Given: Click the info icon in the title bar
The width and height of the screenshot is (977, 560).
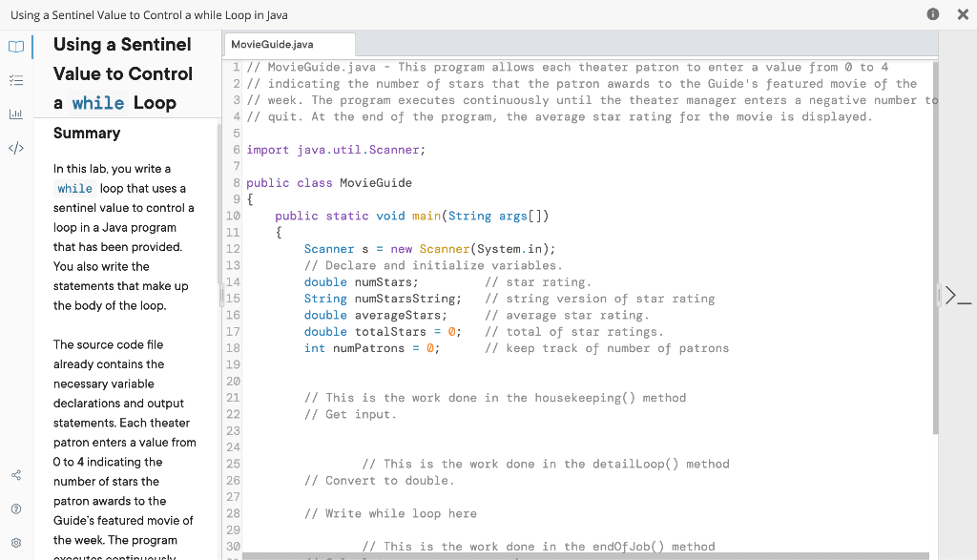Looking at the screenshot, I should pos(932,14).
